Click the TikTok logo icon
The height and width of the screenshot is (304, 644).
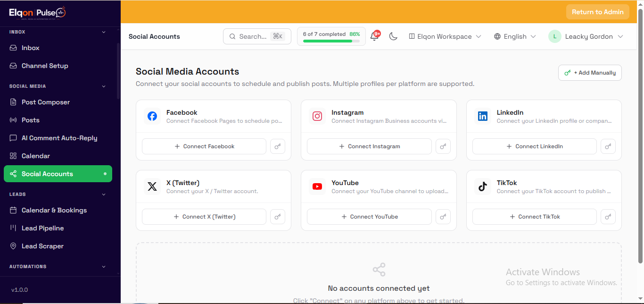483,186
